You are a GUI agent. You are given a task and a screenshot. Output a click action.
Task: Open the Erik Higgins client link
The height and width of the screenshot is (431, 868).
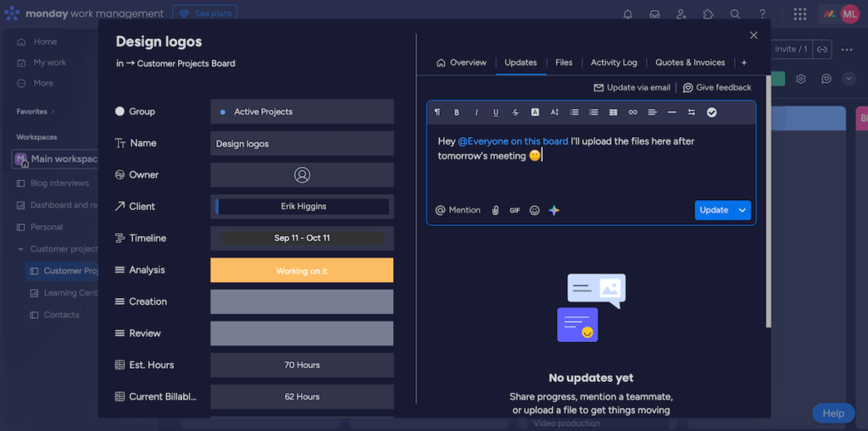(303, 207)
